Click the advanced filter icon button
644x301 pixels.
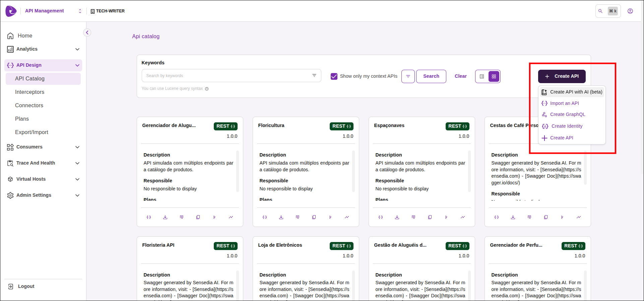(x=408, y=76)
